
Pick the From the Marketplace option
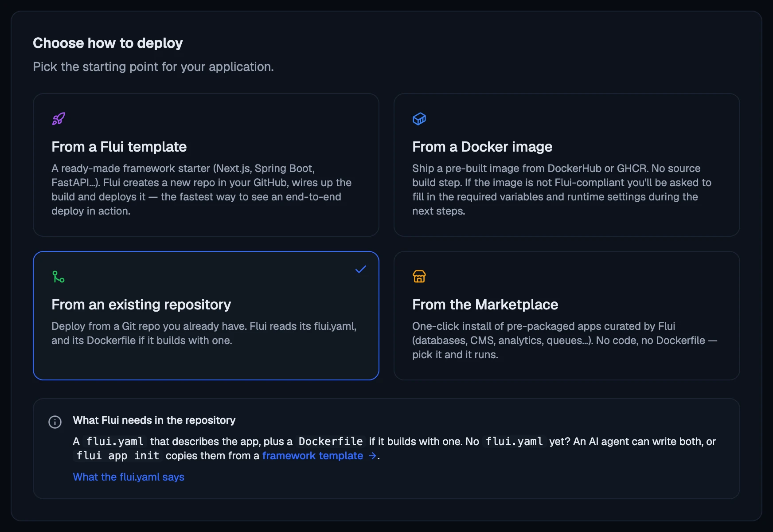(567, 316)
